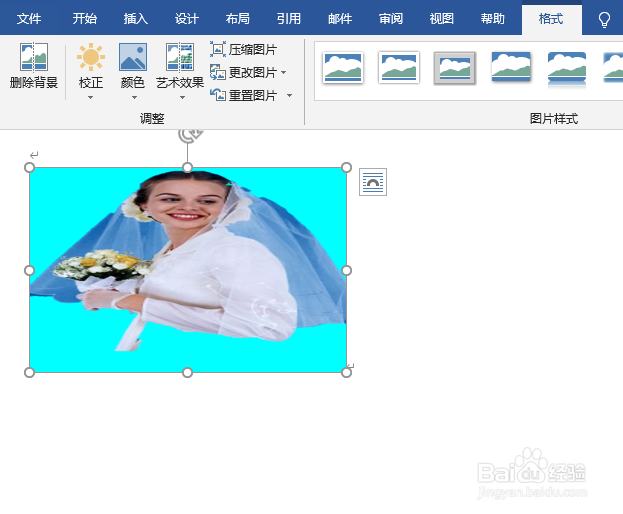Switch to the 插入 tab
Screen dimensions: 623x514
click(135, 19)
